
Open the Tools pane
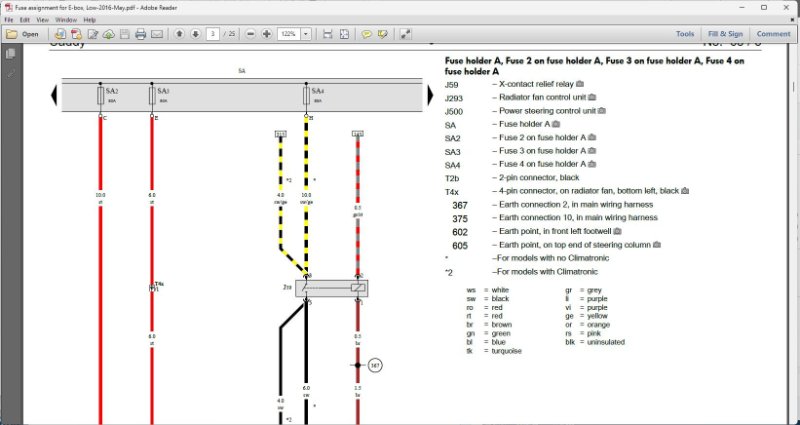(685, 34)
